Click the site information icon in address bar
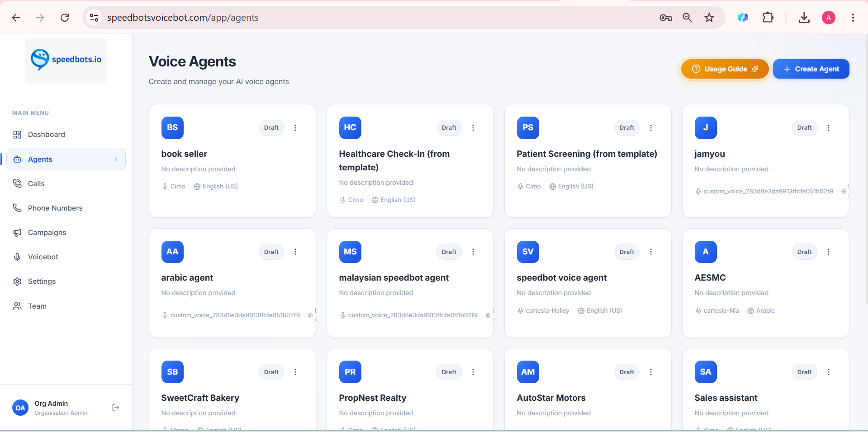Image resolution: width=868 pixels, height=432 pixels. pos(94,18)
